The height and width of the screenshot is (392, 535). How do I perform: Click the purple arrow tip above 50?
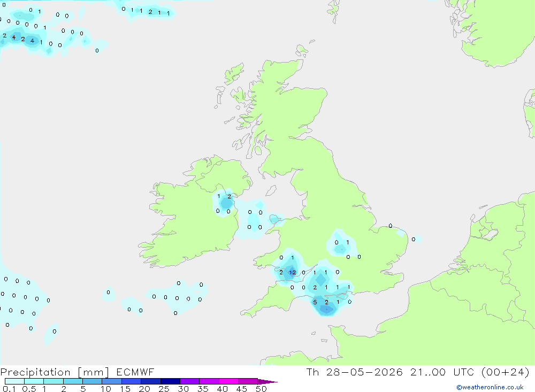(x=267, y=382)
